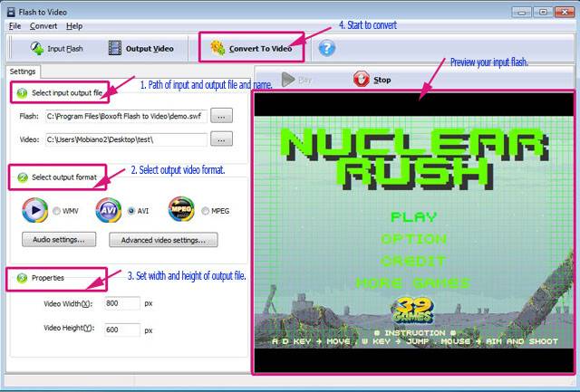580x392 pixels.
Task: Click the Flash to Video title bar icon
Action: tap(11, 12)
